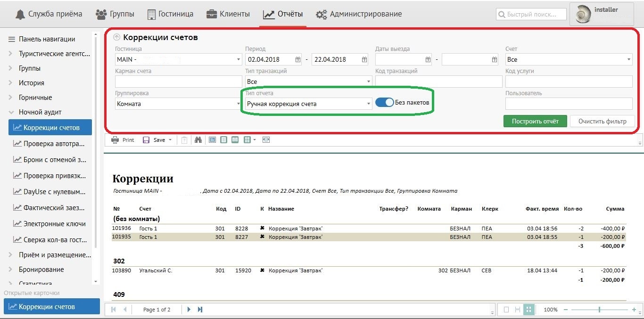Click the Очистить фильтр button
Image resolution: width=644 pixels, height=319 pixels.
coord(602,121)
